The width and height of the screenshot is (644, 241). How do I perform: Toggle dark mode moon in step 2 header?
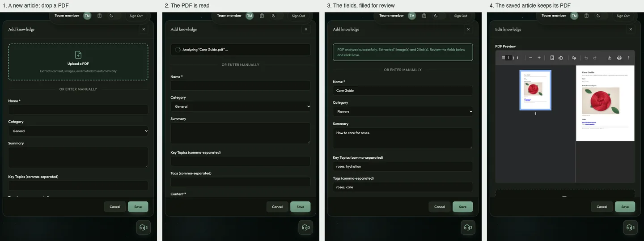(x=274, y=16)
